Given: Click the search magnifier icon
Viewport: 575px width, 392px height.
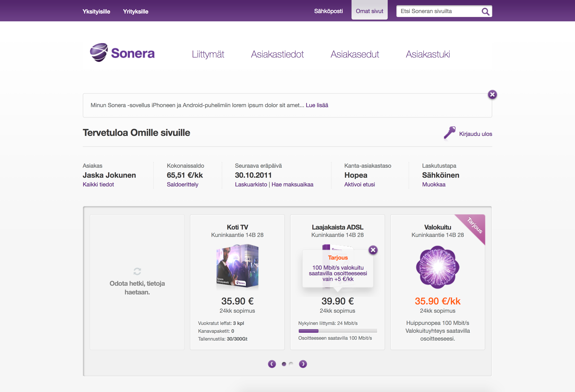Looking at the screenshot, I should pyautogui.click(x=485, y=12).
